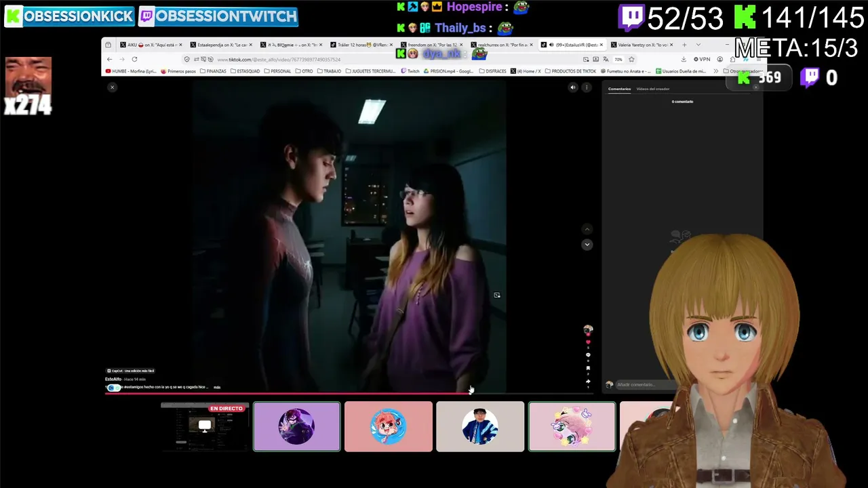Like the video with the heart icon
This screenshot has height=488, width=868.
click(x=588, y=342)
